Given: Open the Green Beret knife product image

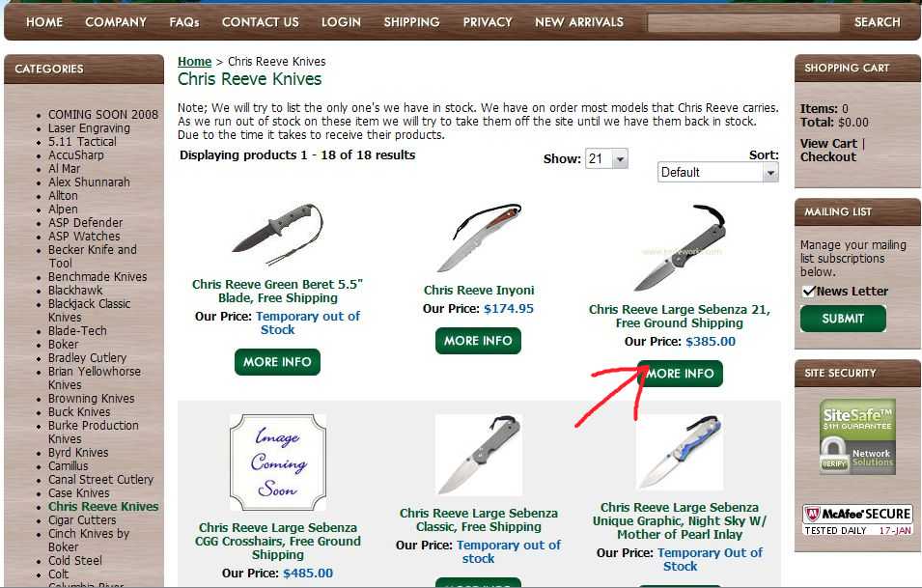Looking at the screenshot, I should pyautogui.click(x=277, y=234).
